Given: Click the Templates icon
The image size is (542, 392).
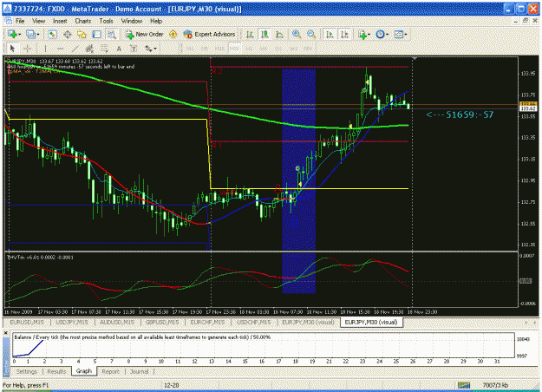Looking at the screenshot, I should pyautogui.click(x=399, y=34).
